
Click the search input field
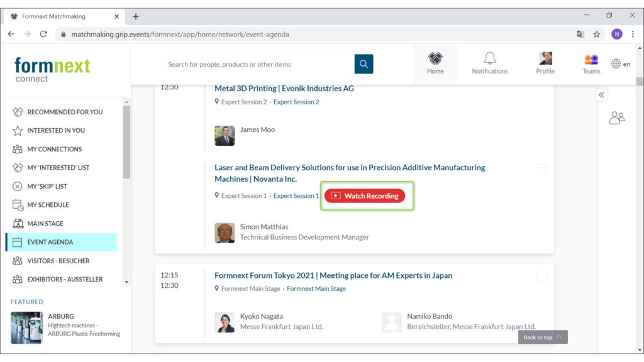click(258, 64)
